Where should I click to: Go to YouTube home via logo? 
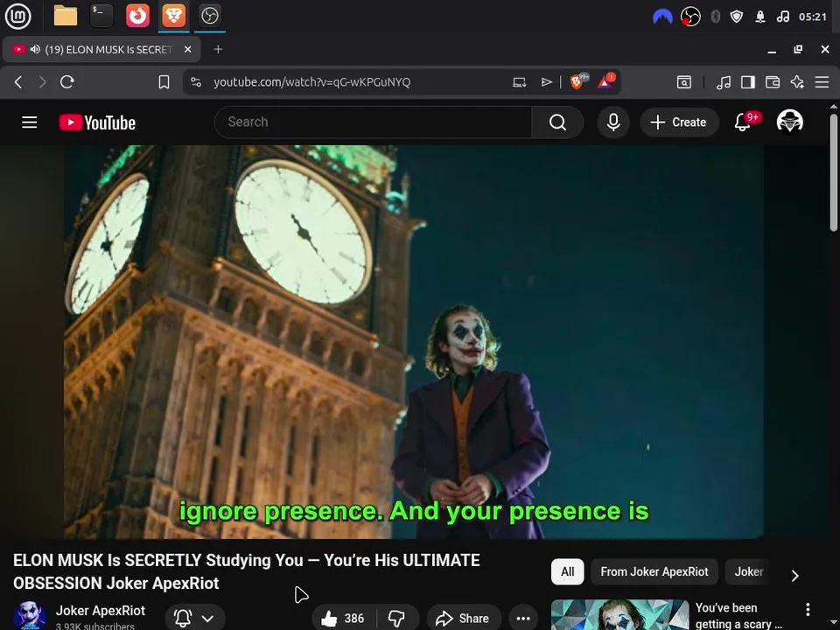97,122
